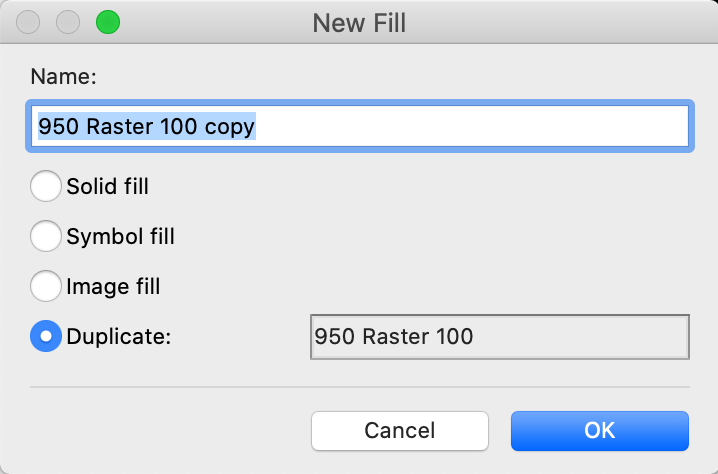Click the disabled minimize window button

(68, 22)
